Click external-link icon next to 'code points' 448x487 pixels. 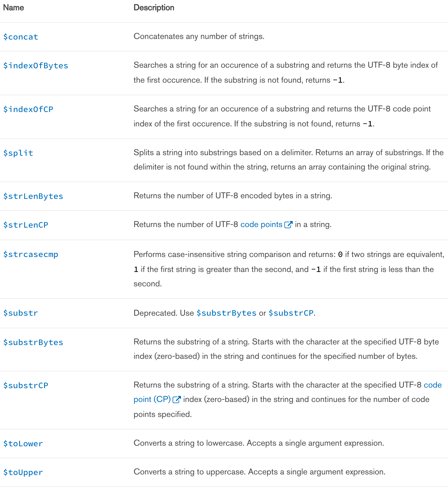288,225
